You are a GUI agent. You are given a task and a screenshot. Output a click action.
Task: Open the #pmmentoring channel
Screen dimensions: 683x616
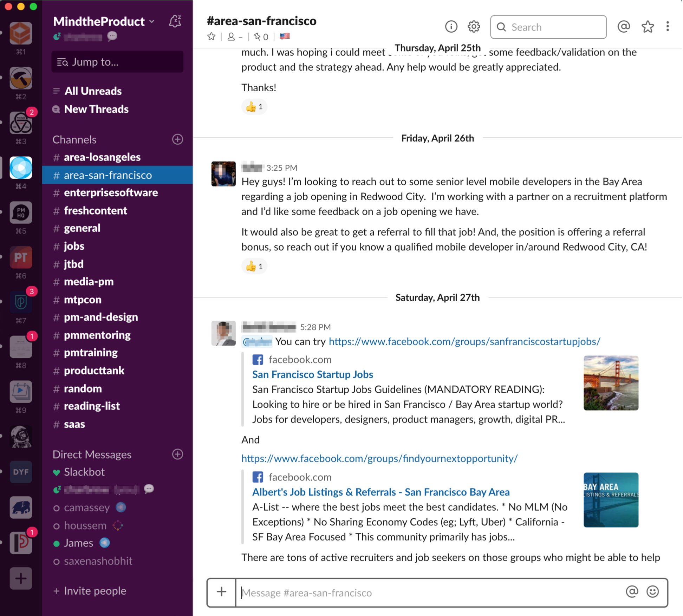(x=117, y=335)
